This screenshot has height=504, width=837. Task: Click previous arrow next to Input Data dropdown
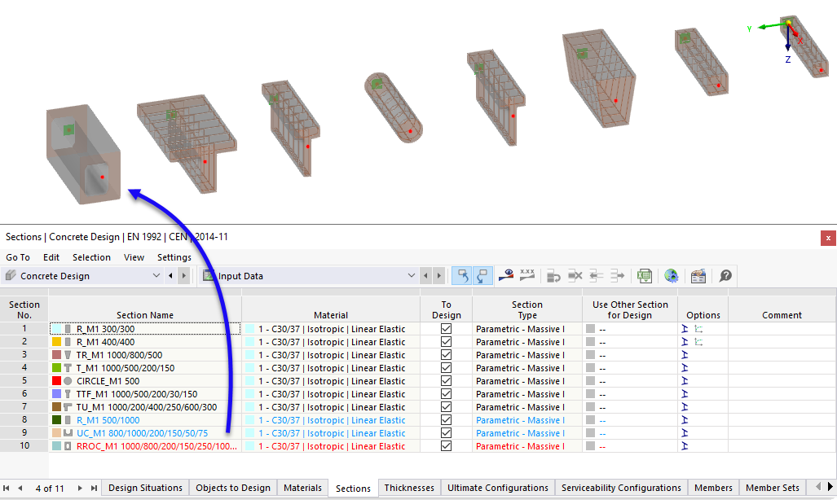[x=425, y=276]
